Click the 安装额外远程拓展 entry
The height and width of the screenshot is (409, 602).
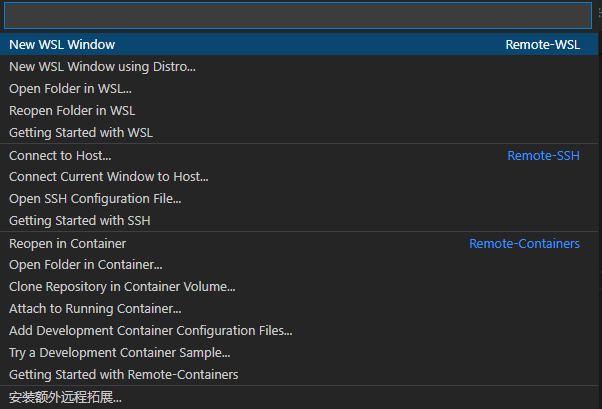(65, 398)
